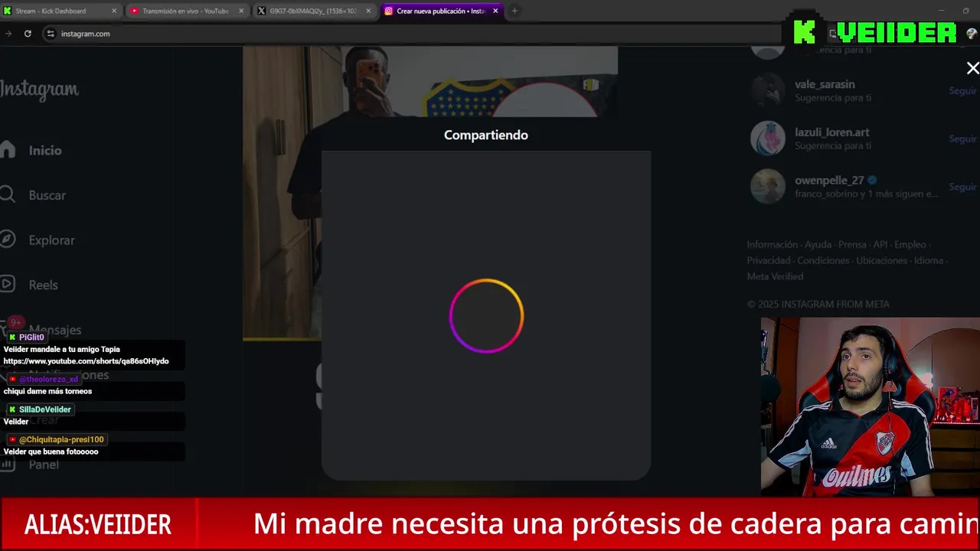Screen dimensions: 980x551
Task: Open the Ubicaciones footer link
Action: 882,261
